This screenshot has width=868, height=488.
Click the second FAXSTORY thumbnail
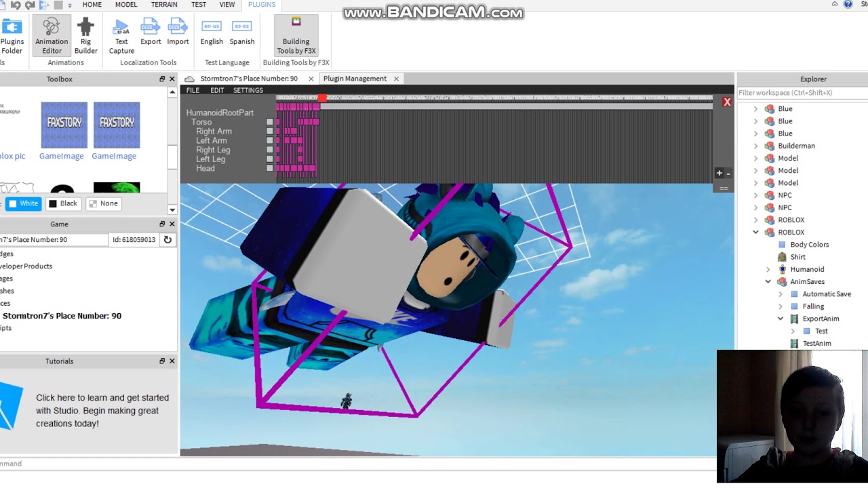tap(117, 125)
